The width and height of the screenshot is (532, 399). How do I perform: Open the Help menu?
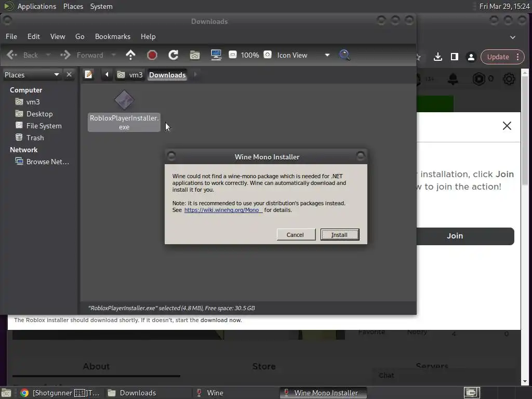tap(148, 37)
